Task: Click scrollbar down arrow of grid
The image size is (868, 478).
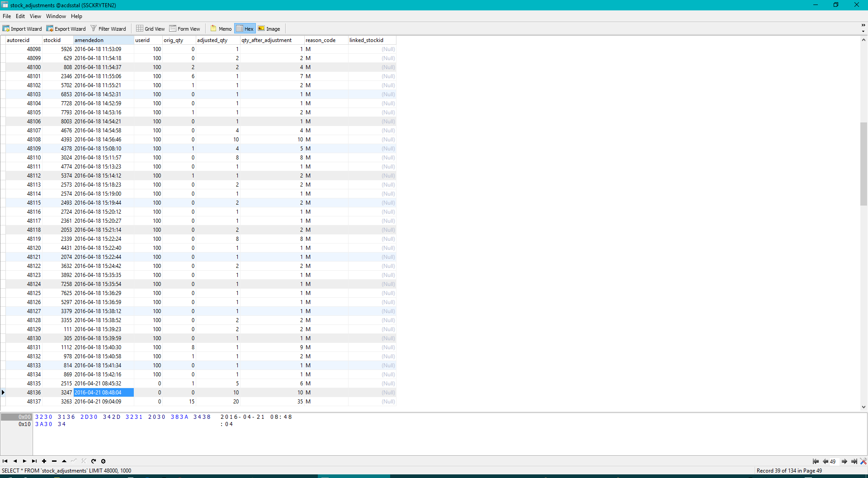Action: tap(863, 407)
